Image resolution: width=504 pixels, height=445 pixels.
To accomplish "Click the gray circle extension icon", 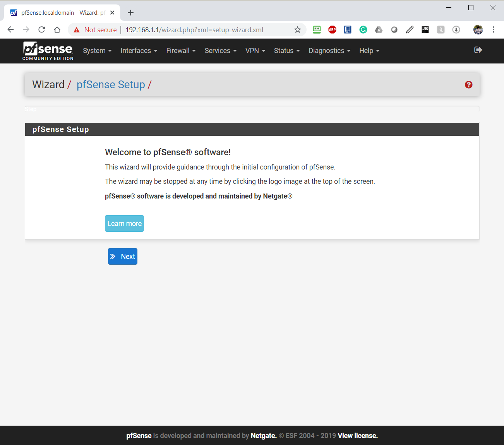I will pos(394,30).
